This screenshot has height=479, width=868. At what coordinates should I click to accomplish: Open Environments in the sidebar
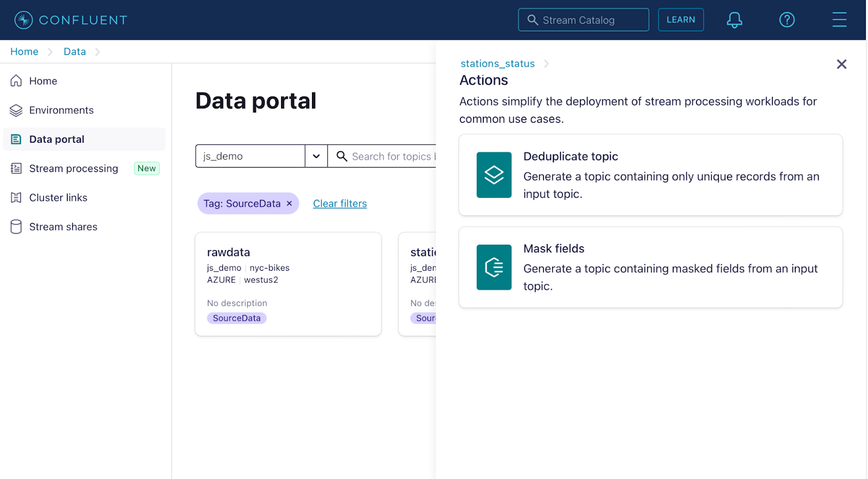(84, 110)
